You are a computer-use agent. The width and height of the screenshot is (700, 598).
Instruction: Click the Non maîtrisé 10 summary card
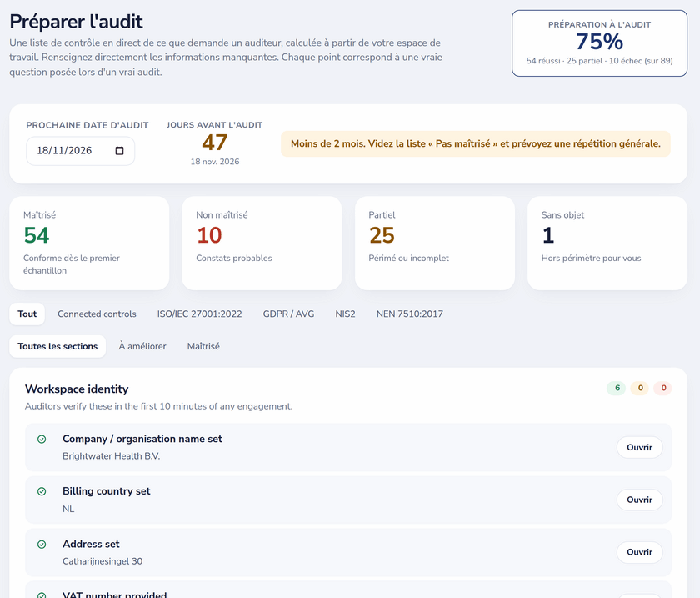tap(262, 244)
